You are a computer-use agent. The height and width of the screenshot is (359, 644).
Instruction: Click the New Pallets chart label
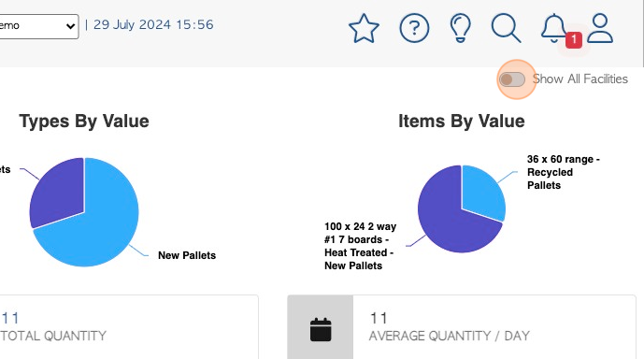pyautogui.click(x=187, y=255)
